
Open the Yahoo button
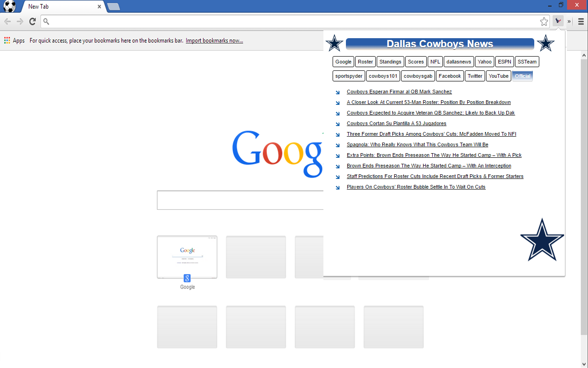485,62
